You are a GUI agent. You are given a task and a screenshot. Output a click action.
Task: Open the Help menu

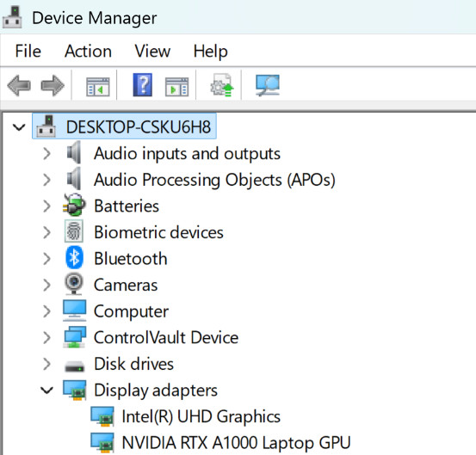tap(210, 52)
